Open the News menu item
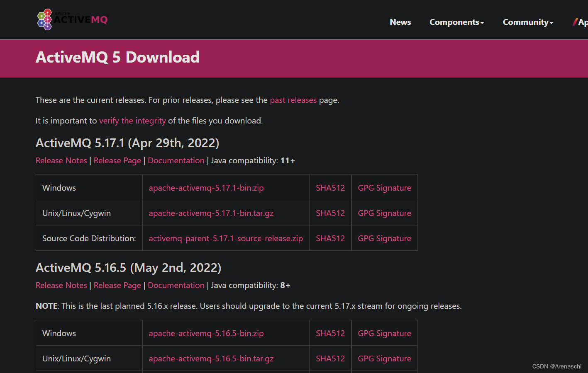 coord(400,22)
